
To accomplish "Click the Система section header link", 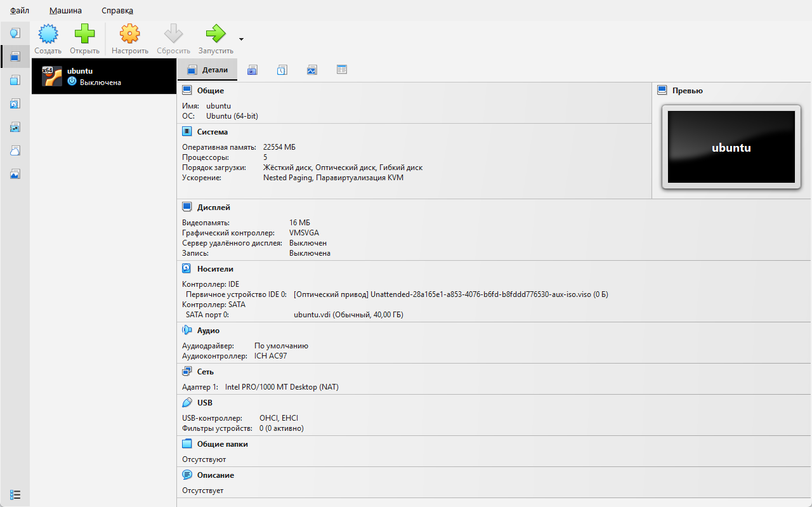I will [212, 132].
